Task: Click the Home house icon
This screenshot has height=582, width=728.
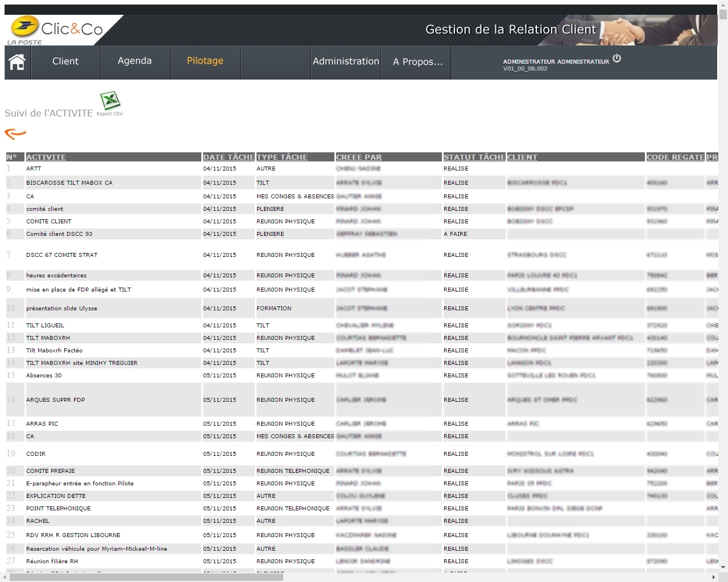Action: click(x=17, y=62)
